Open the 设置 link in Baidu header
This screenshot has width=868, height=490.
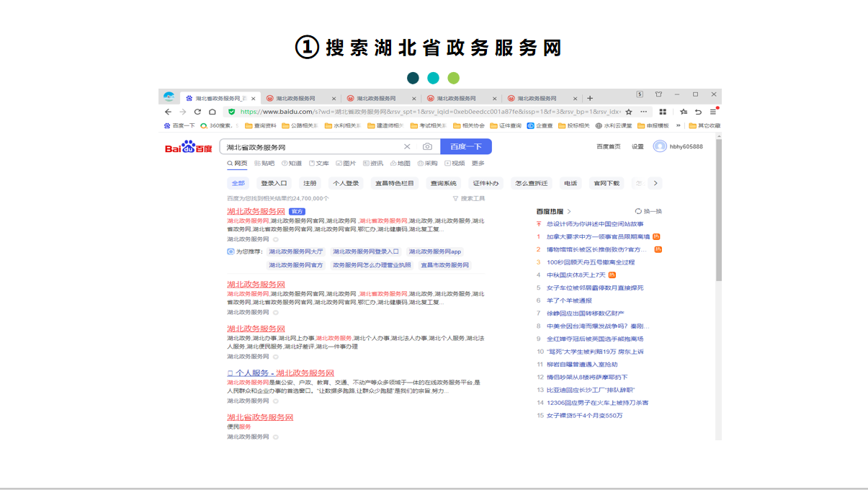coord(637,146)
